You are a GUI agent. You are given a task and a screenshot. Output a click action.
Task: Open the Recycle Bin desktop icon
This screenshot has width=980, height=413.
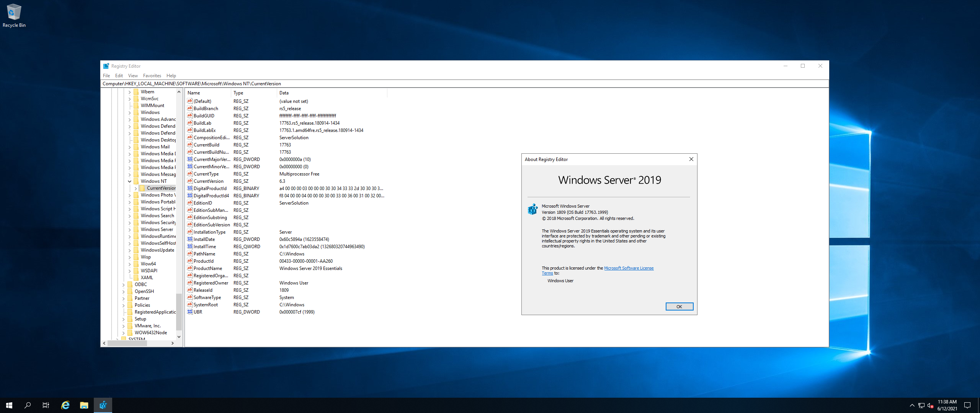(14, 16)
